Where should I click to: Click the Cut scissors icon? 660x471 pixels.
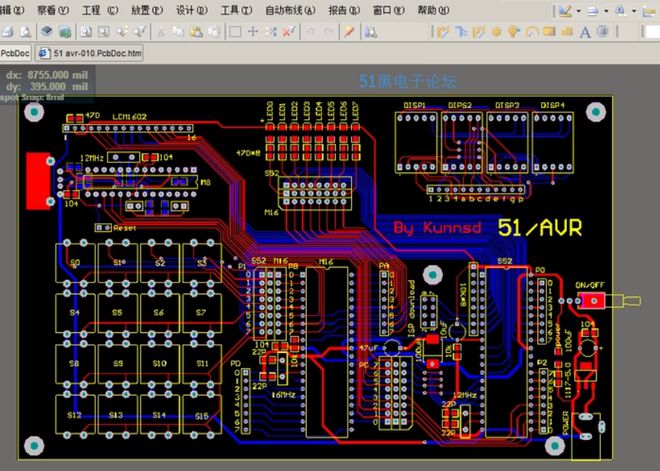161,32
